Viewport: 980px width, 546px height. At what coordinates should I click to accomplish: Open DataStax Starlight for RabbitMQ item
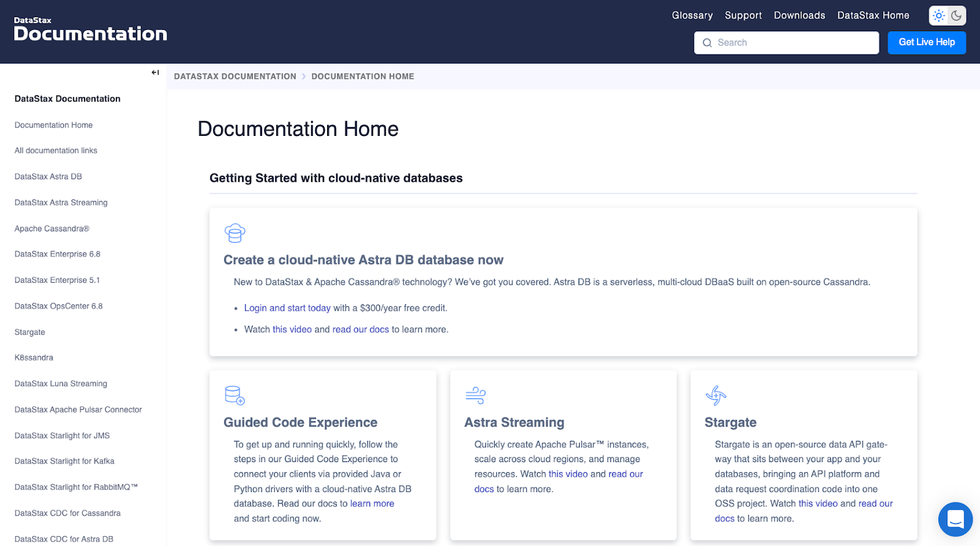coord(76,487)
